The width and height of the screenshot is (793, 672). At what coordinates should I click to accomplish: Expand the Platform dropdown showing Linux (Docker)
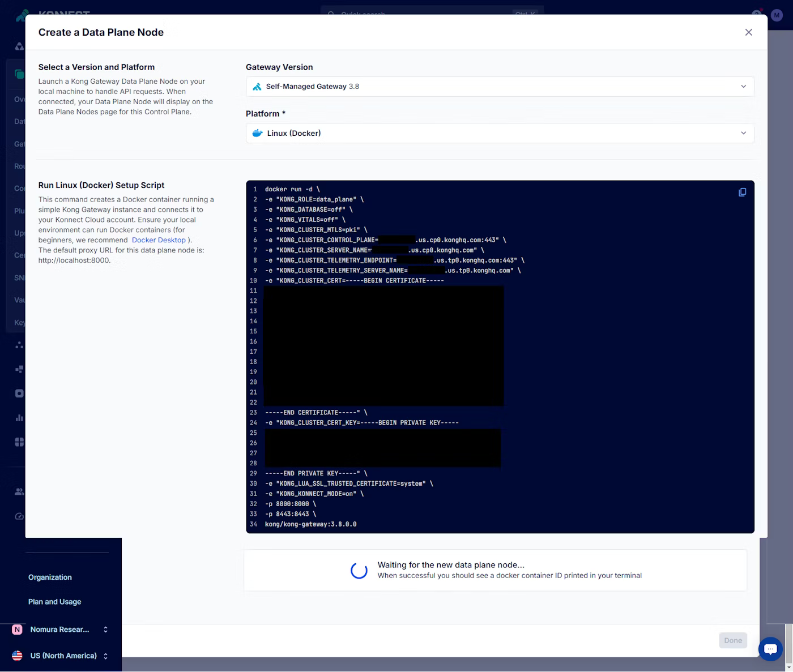coord(500,133)
